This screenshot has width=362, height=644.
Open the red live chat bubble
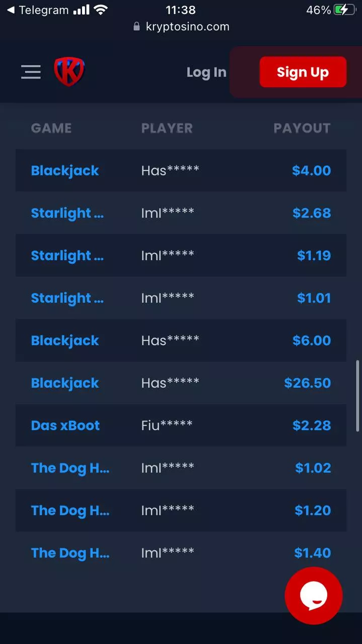313,596
